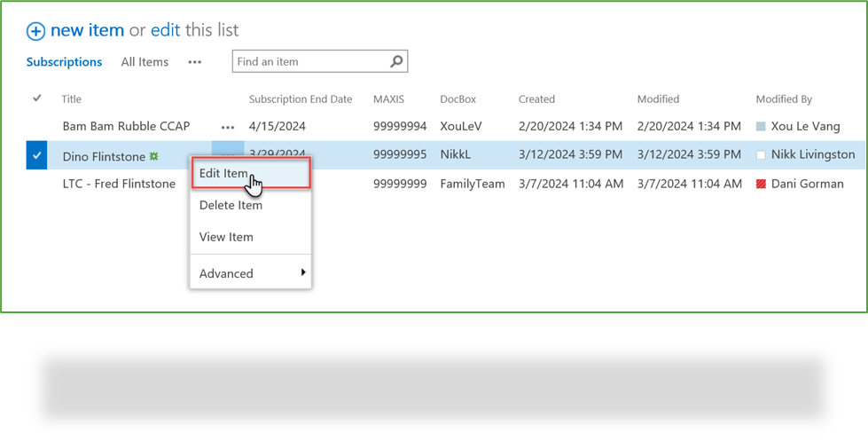Click Xou Le Vang presence indicator
The width and height of the screenshot is (868, 441).
761,127
